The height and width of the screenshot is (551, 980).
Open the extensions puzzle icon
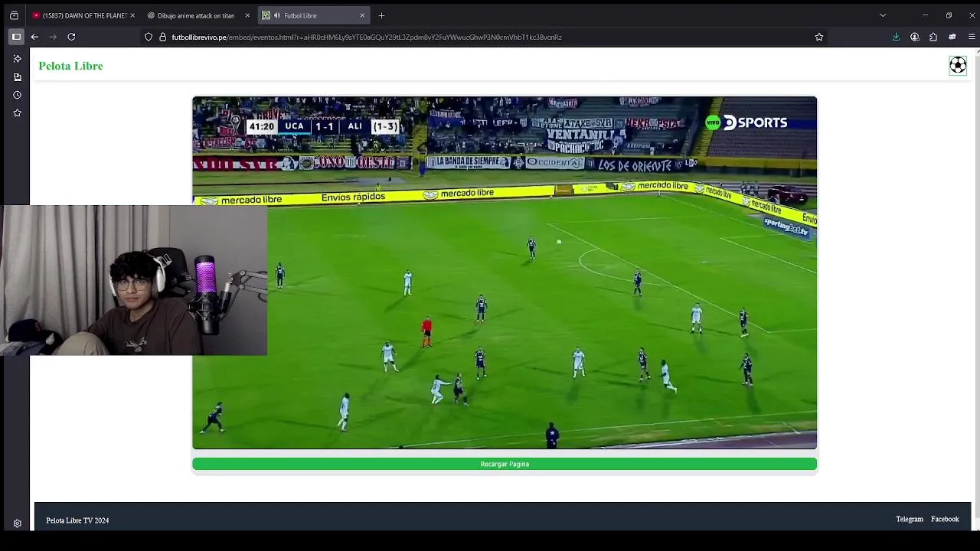point(933,37)
